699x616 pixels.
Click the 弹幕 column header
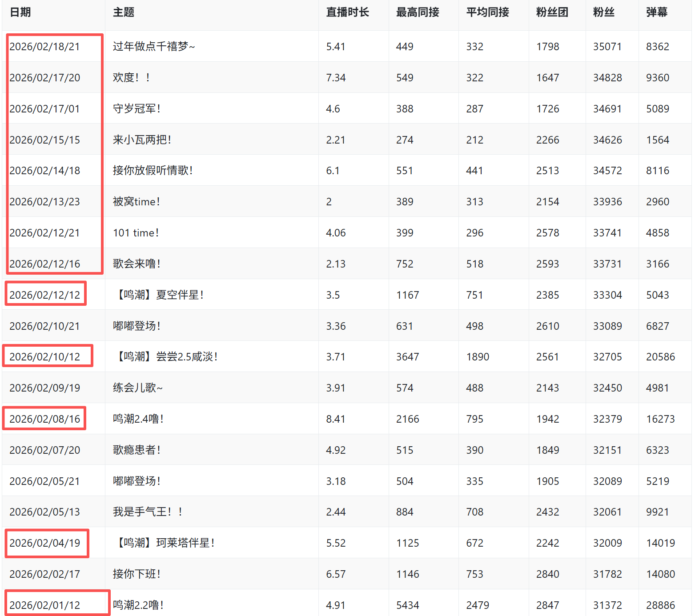(656, 12)
